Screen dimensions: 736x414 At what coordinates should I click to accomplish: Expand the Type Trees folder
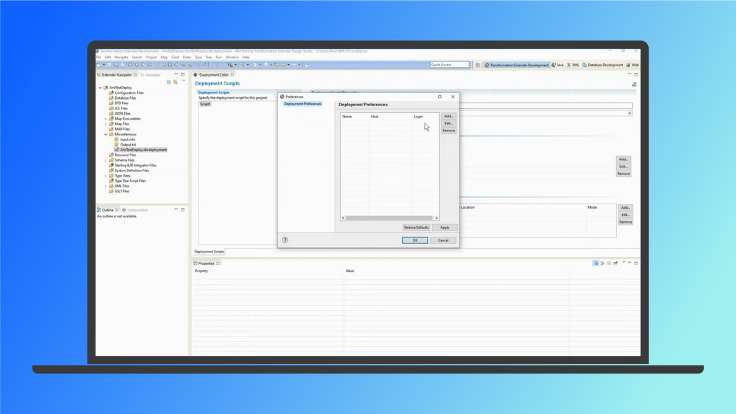106,176
